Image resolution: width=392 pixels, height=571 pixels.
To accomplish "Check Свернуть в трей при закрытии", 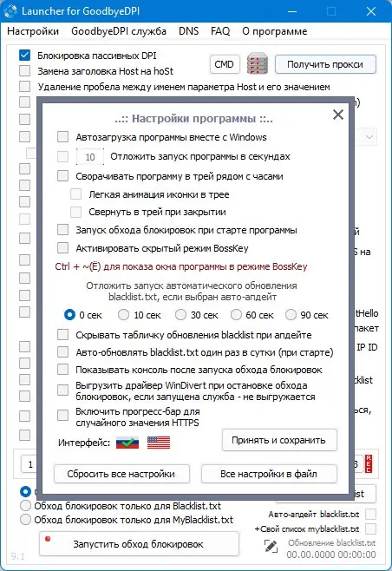I will (x=75, y=212).
